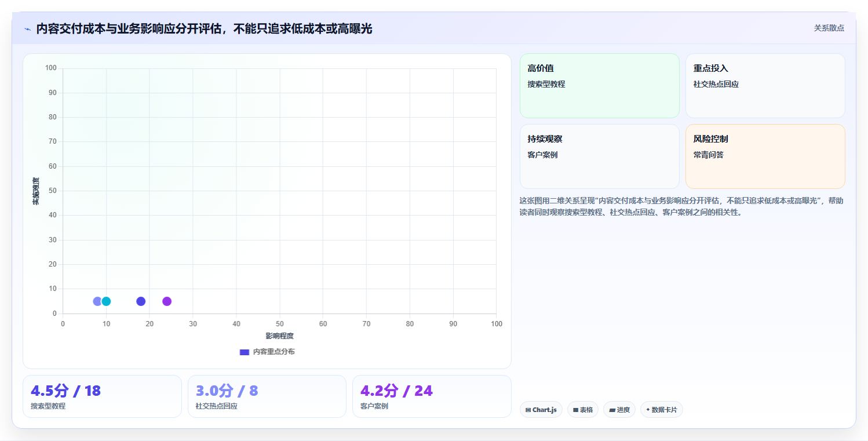Click the 4.2分 / 24 metric value
868x441 pixels.
(396, 391)
